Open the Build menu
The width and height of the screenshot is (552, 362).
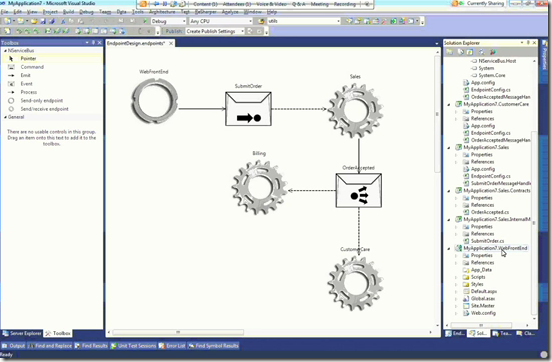pos(68,12)
